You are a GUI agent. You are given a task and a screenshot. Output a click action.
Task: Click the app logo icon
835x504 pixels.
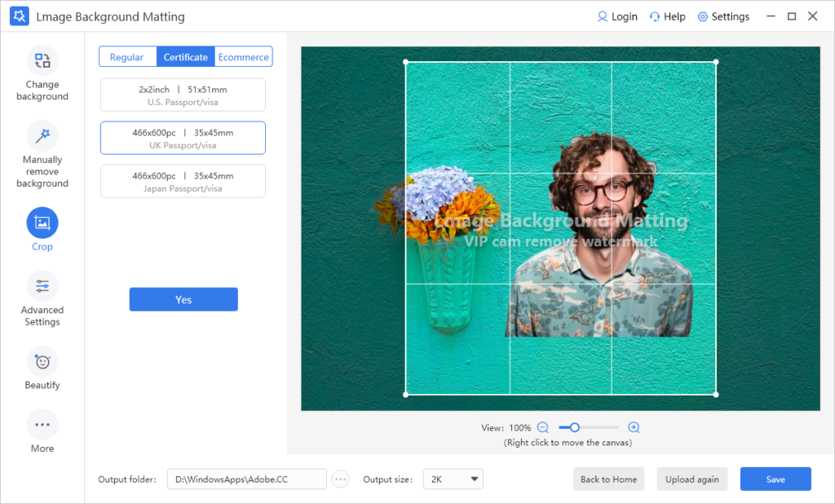20,16
